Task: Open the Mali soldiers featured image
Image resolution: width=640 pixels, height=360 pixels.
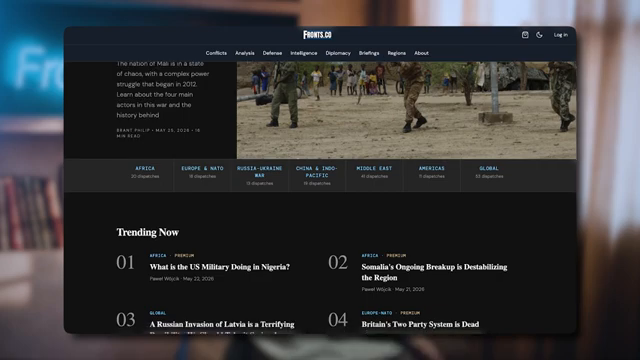Action: click(x=407, y=110)
